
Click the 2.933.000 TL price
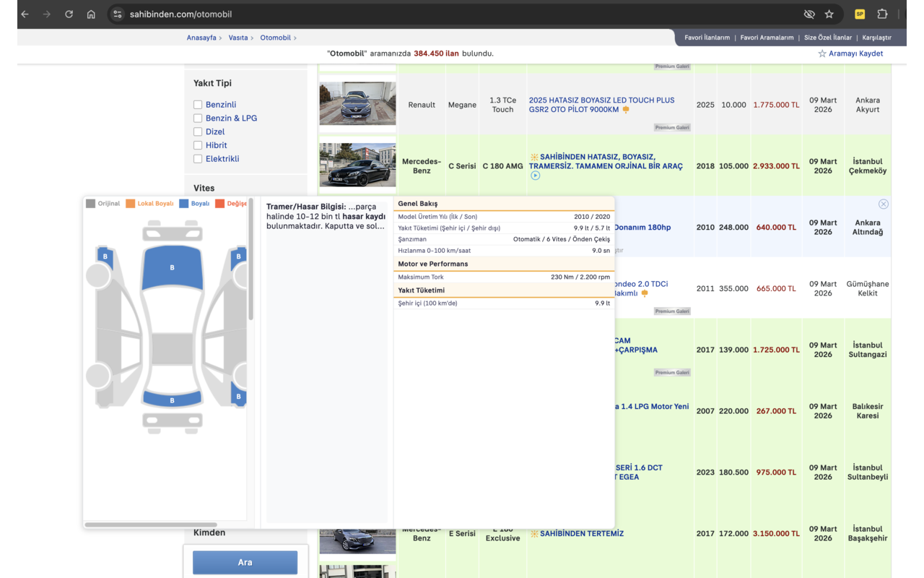[776, 166]
